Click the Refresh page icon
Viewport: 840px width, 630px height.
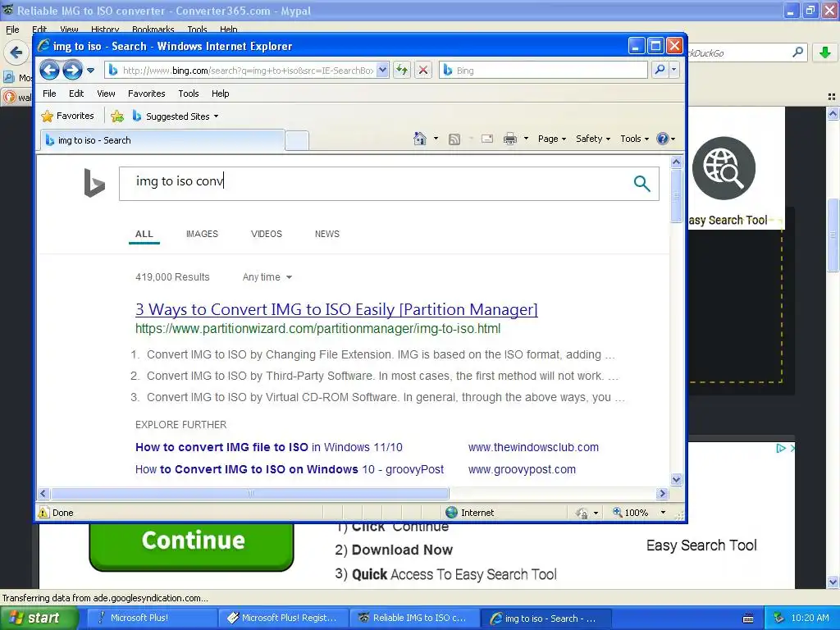point(402,71)
